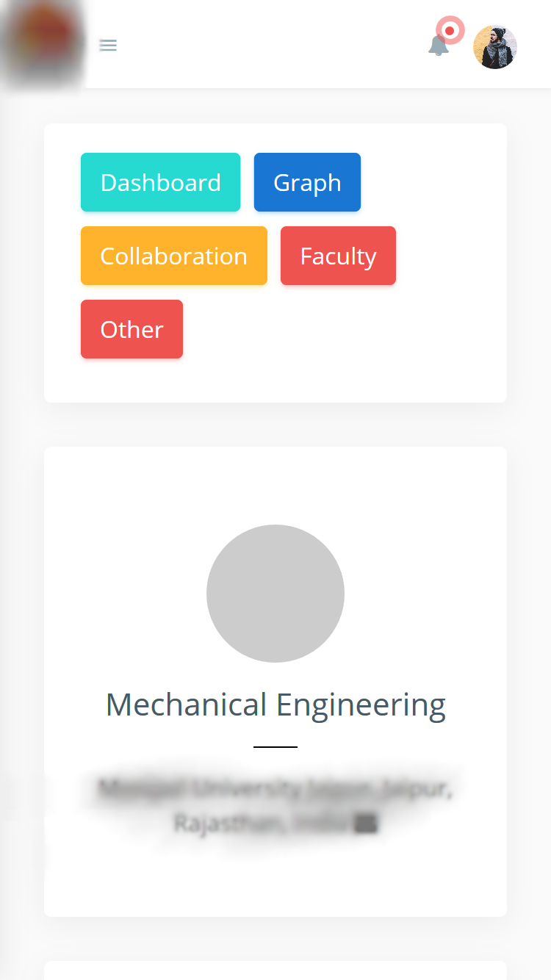
Task: Click blank area right of the Other button
Action: 331,329
